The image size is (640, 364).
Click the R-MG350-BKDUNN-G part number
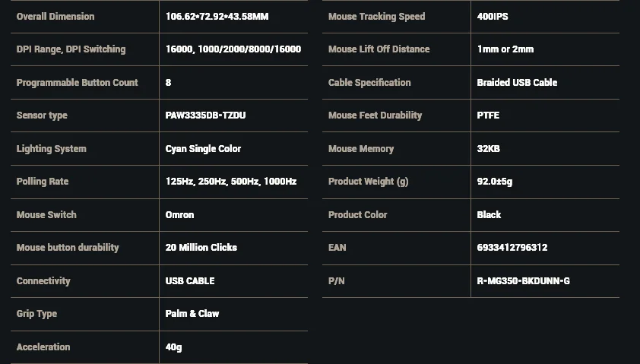click(x=523, y=281)
